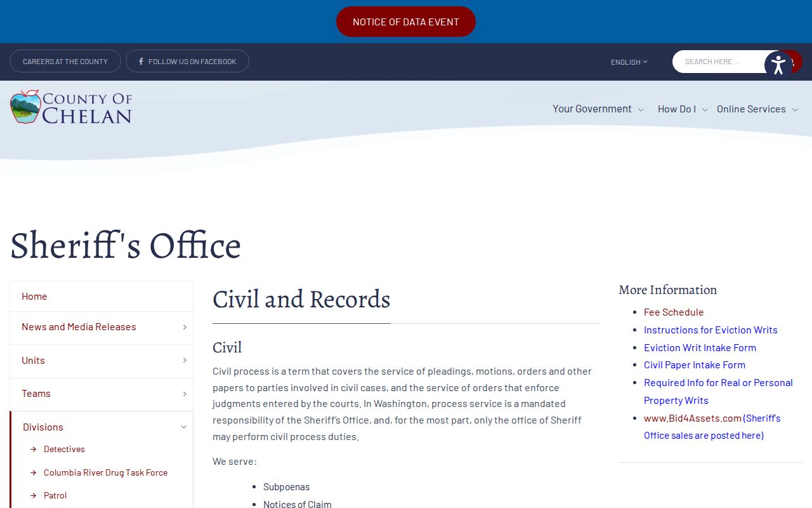This screenshot has height=508, width=812.
Task: Expand the Units sidebar chevron
Action: pos(185,361)
